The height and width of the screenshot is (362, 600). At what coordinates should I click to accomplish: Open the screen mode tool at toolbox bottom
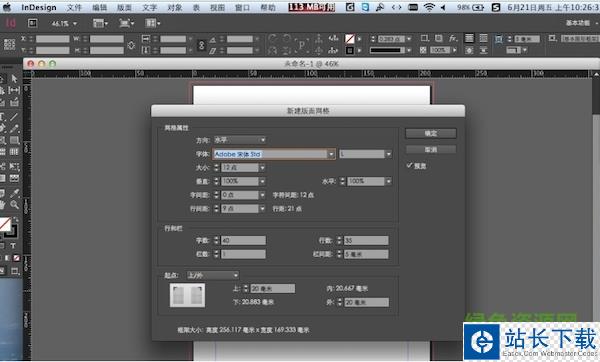click(15, 271)
